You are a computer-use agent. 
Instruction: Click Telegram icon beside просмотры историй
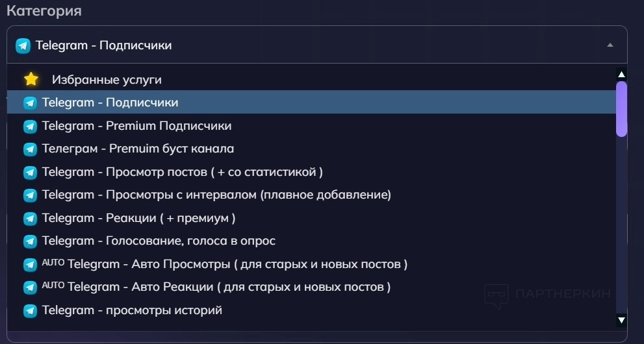30,311
